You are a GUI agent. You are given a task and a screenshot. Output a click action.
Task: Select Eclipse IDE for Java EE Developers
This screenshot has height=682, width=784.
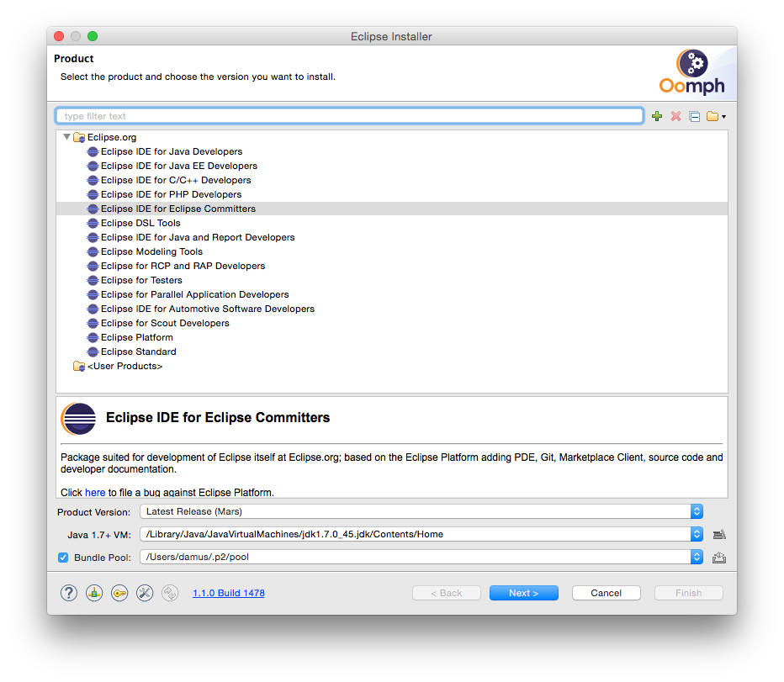tap(179, 166)
